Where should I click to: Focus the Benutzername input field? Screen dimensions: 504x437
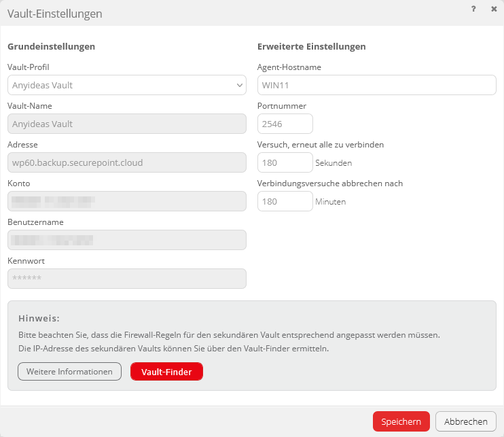point(126,240)
